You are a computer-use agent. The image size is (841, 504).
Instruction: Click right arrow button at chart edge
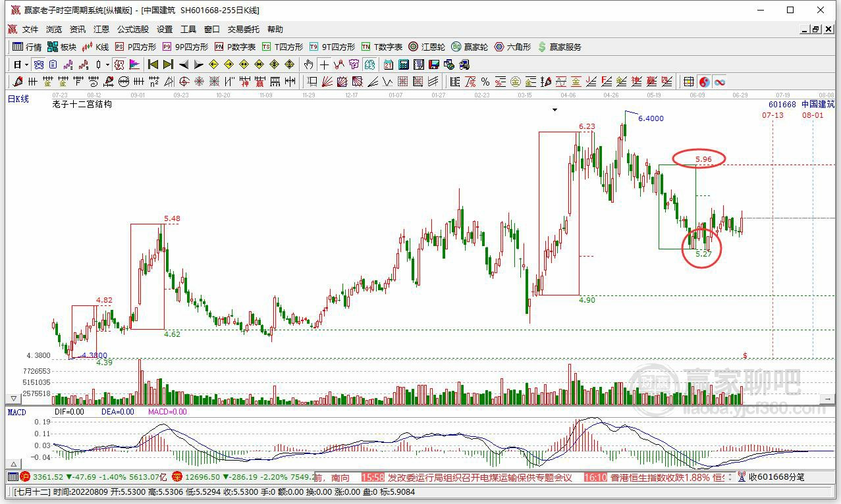[x=828, y=399]
